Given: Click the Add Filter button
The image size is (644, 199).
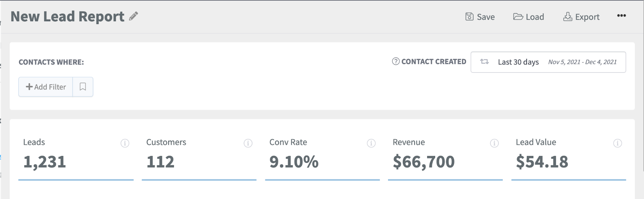Looking at the screenshot, I should pos(46,87).
